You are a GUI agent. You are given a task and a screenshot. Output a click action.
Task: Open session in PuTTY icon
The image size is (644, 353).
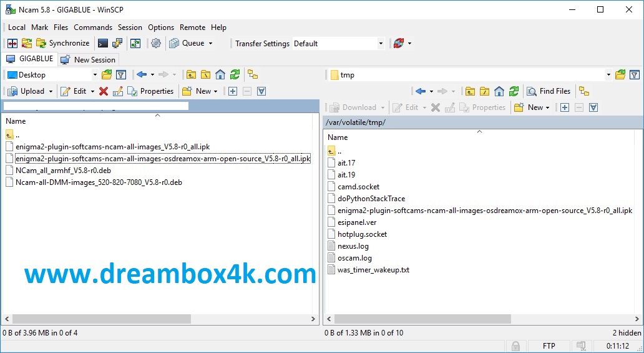pos(117,43)
